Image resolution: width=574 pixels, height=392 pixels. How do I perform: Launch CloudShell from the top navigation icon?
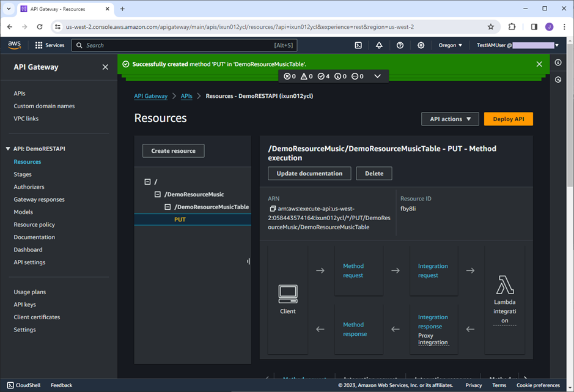point(358,45)
